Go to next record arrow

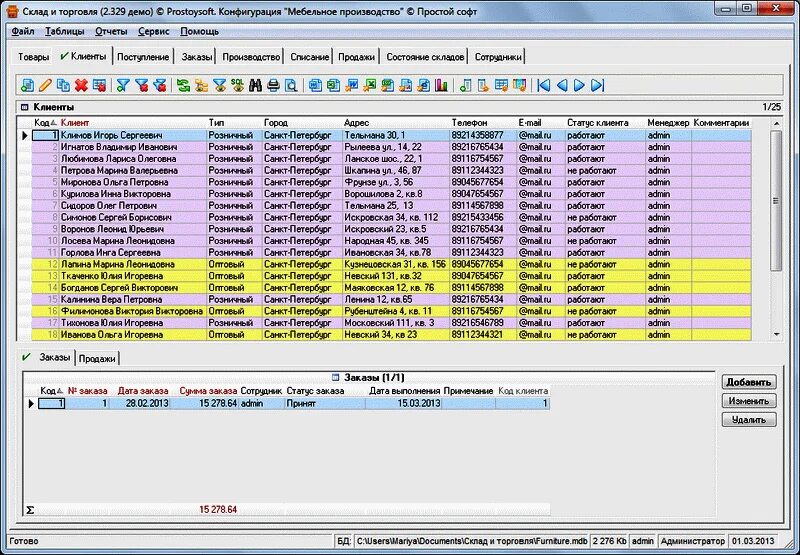pos(580,85)
